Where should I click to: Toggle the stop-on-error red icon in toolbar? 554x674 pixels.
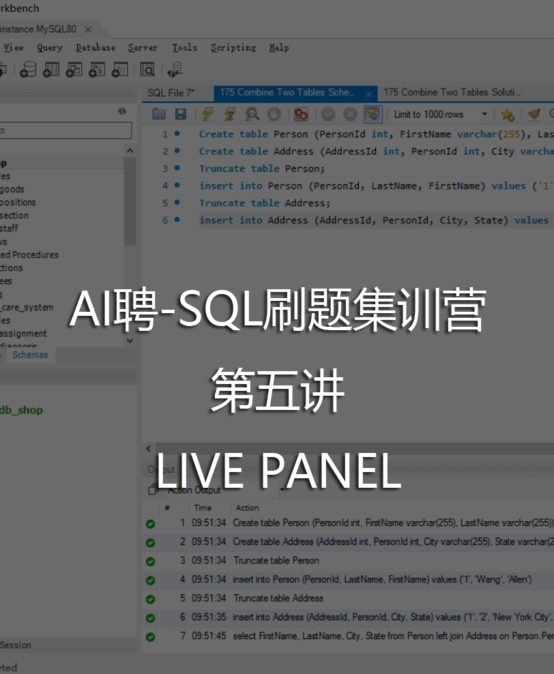(301, 114)
